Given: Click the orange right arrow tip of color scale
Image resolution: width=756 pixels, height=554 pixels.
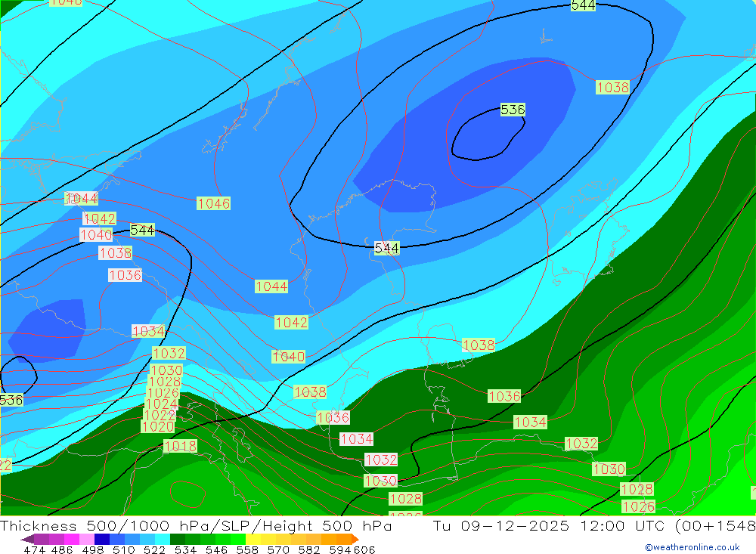Looking at the screenshot, I should [355, 539].
